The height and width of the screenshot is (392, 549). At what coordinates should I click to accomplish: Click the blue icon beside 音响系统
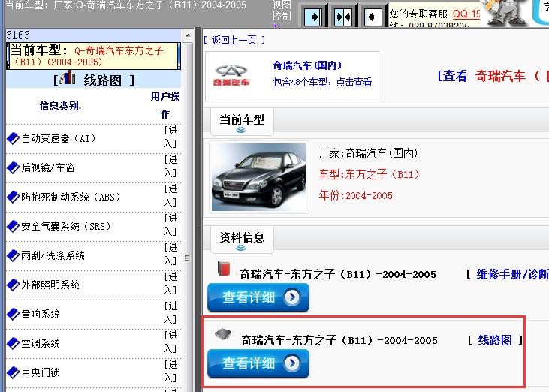(x=14, y=315)
